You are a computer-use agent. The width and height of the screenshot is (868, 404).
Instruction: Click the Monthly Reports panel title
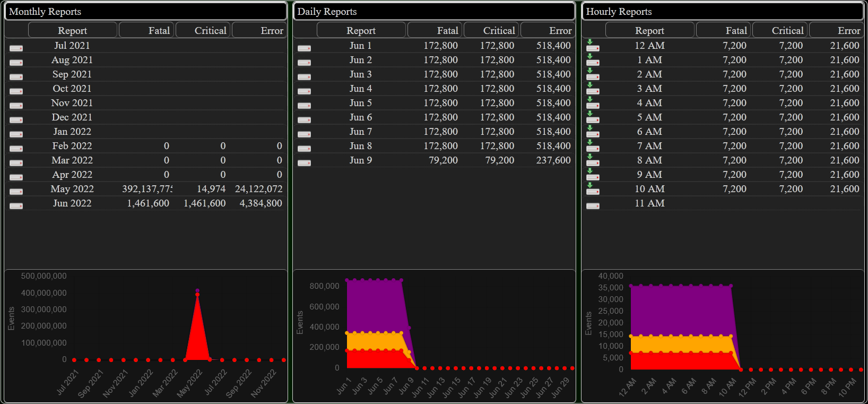pyautogui.click(x=45, y=12)
